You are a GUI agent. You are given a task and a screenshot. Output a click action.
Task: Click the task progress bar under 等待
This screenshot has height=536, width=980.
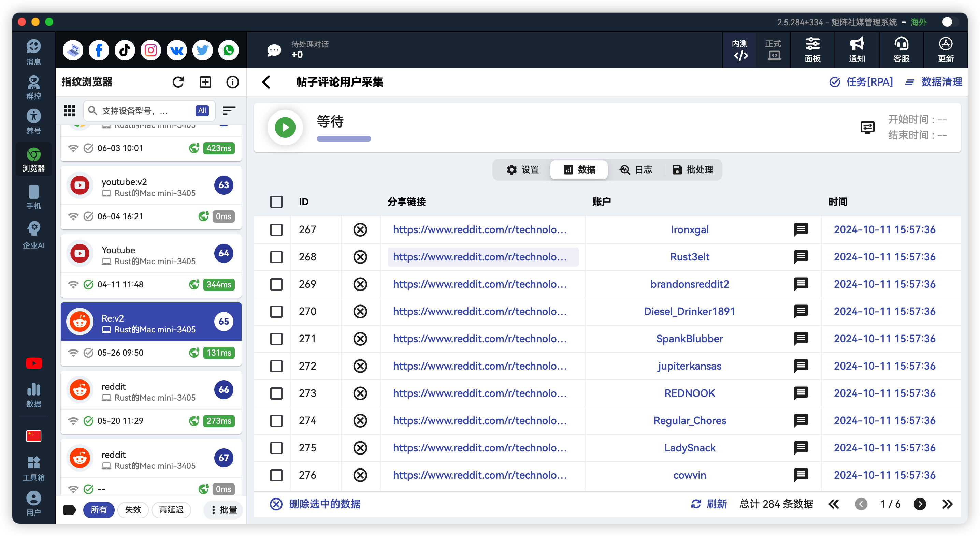pyautogui.click(x=344, y=139)
